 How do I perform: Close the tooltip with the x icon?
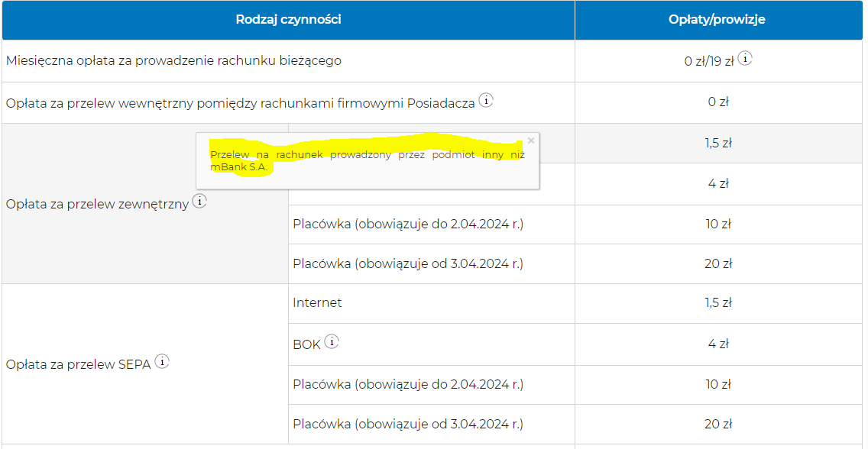[531, 141]
